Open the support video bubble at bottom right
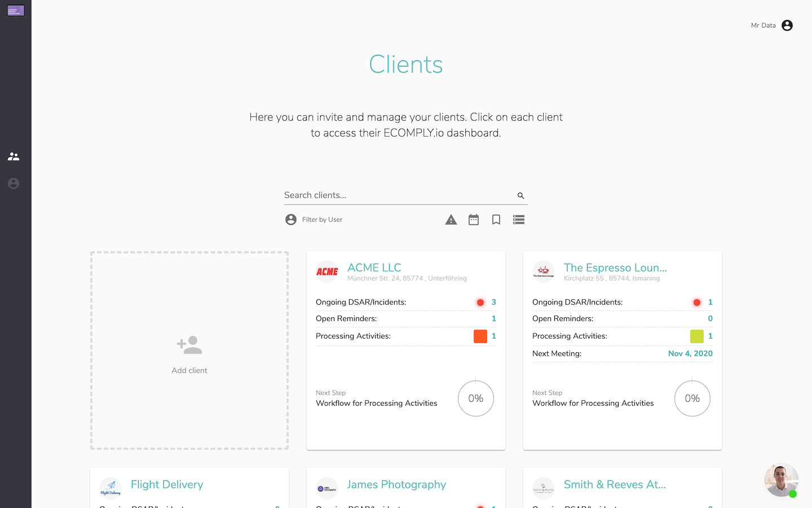 tap(781, 480)
